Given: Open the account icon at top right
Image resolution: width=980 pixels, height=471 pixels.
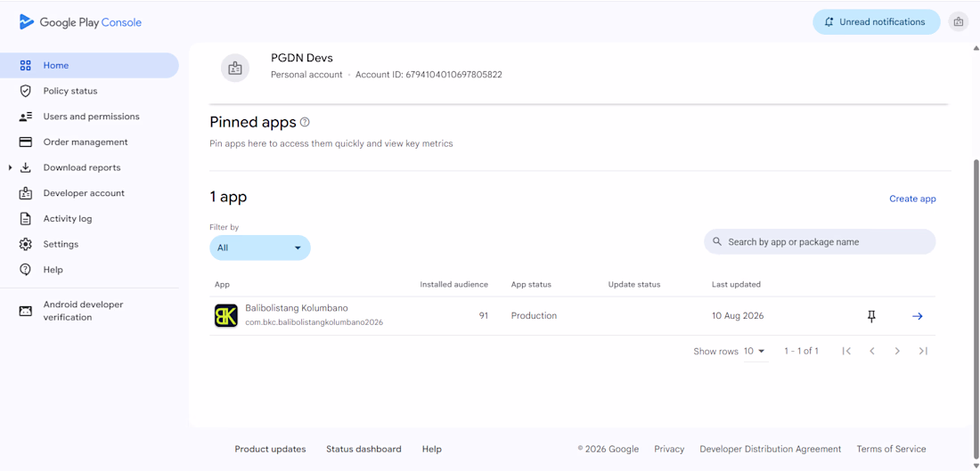Looking at the screenshot, I should click(x=958, y=22).
